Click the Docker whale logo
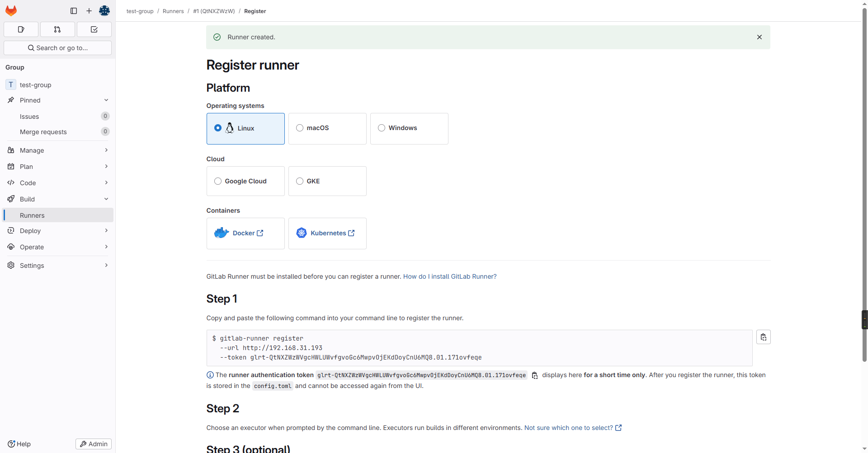This screenshot has height=453, width=868. [x=222, y=233]
